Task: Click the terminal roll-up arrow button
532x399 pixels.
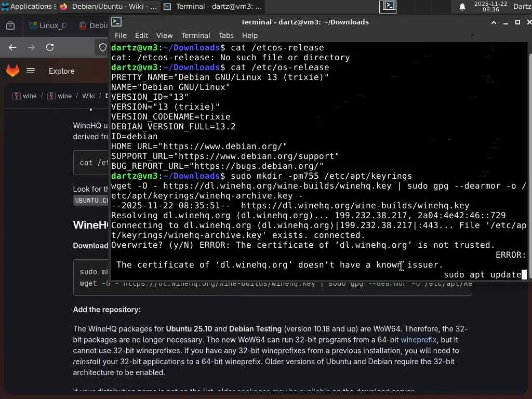Action: (x=494, y=22)
